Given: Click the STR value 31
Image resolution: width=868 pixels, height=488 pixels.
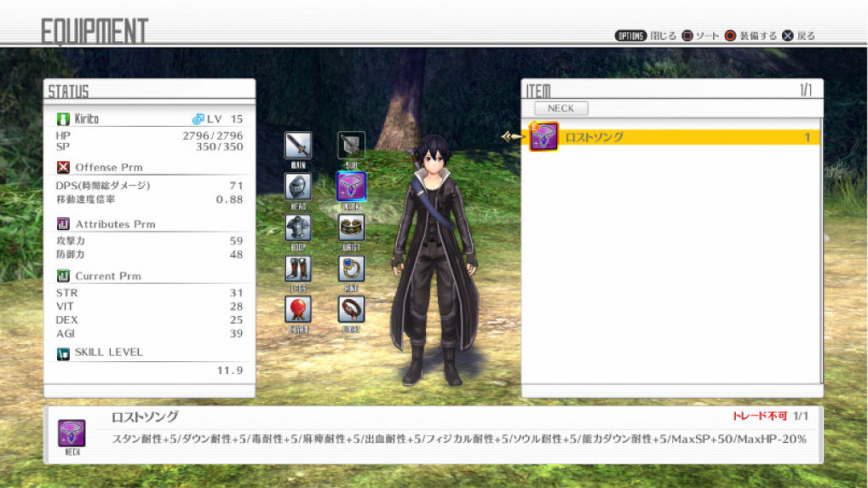Looking at the screenshot, I should pyautogui.click(x=236, y=293).
